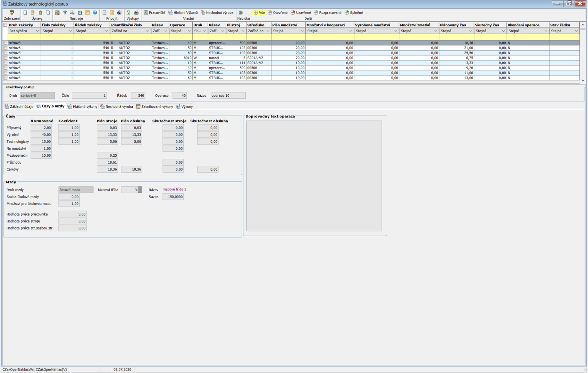Viewport: 588px width, 373px height.
Task: Switch to the Základní údaje tab
Action: [x=19, y=107]
